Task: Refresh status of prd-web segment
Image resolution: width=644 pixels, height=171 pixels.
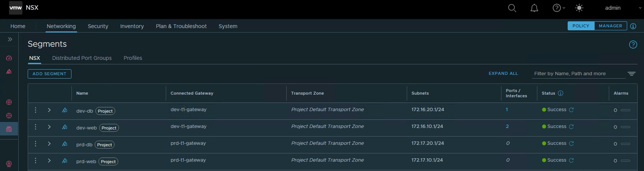Action: [x=571, y=160]
